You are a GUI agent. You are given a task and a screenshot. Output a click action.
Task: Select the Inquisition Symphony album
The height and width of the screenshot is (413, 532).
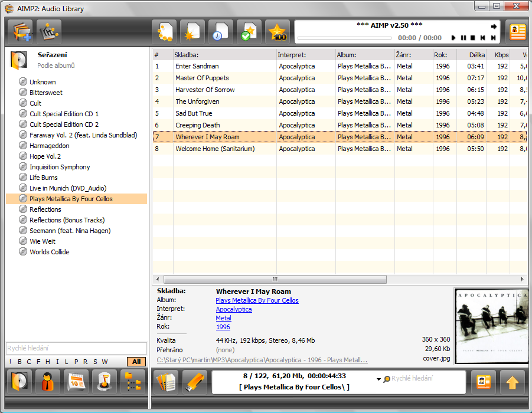click(60, 167)
